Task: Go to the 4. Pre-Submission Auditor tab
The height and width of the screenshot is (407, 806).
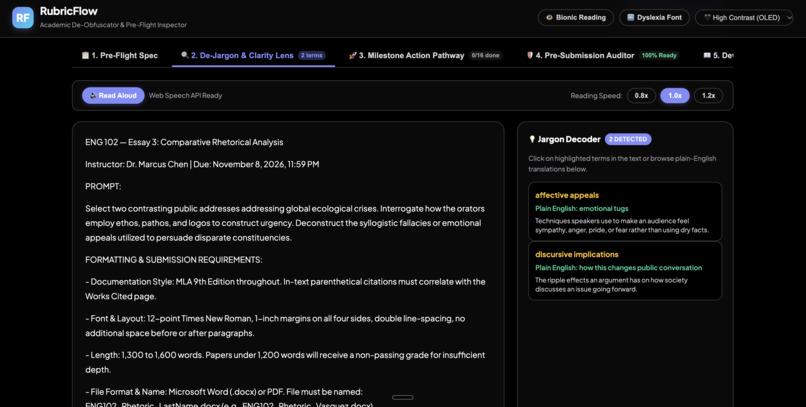Action: click(602, 56)
